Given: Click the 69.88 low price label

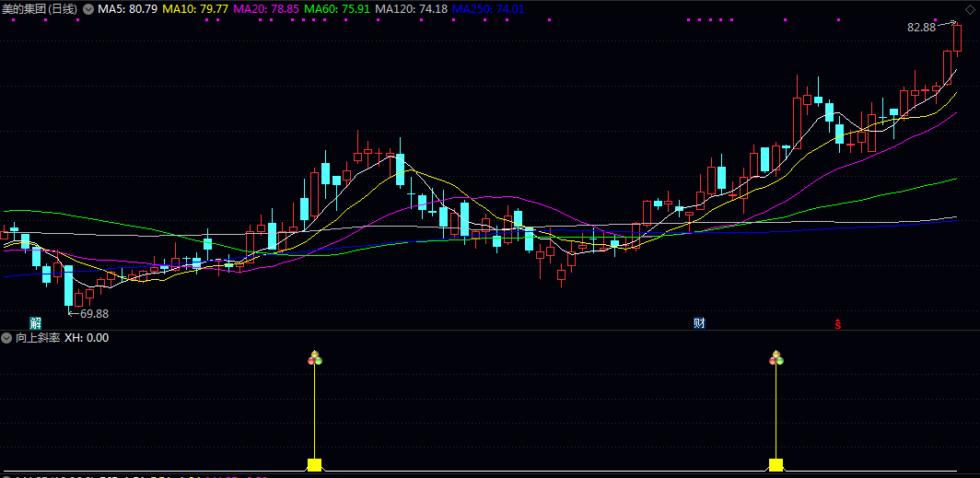Looking at the screenshot, I should point(95,314).
